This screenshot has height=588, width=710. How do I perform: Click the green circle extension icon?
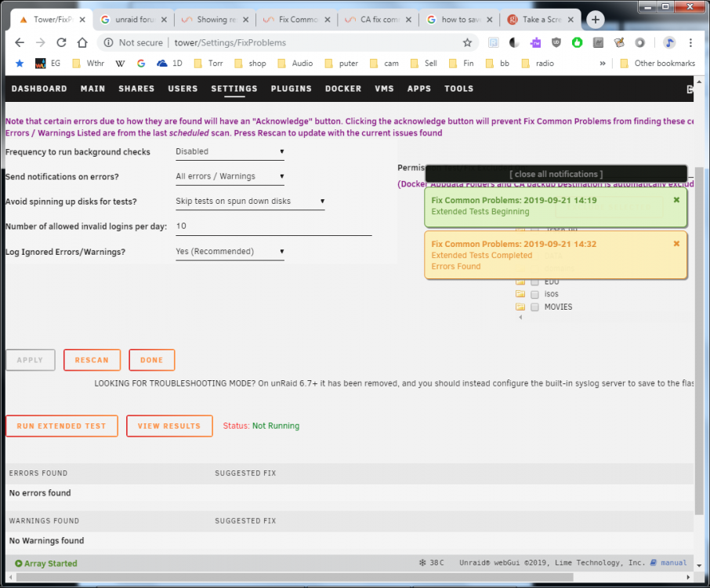(x=577, y=42)
